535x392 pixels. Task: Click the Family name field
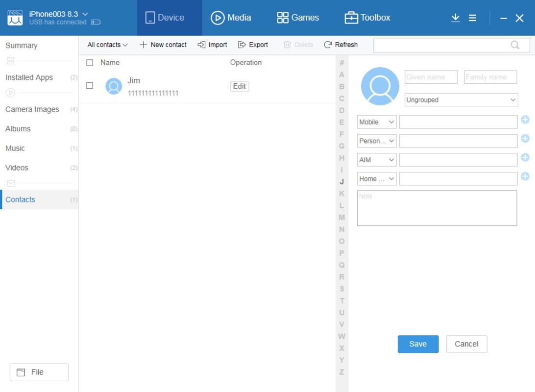(x=490, y=77)
